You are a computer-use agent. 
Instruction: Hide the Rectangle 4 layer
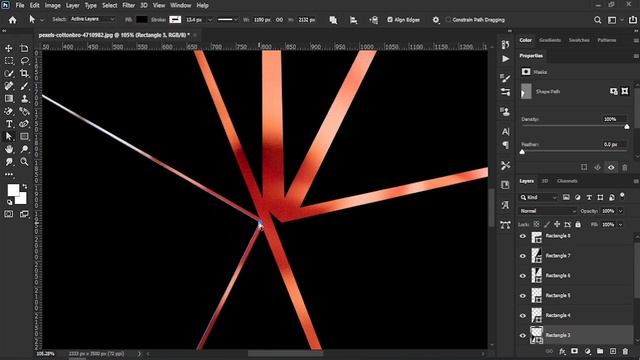click(x=523, y=316)
